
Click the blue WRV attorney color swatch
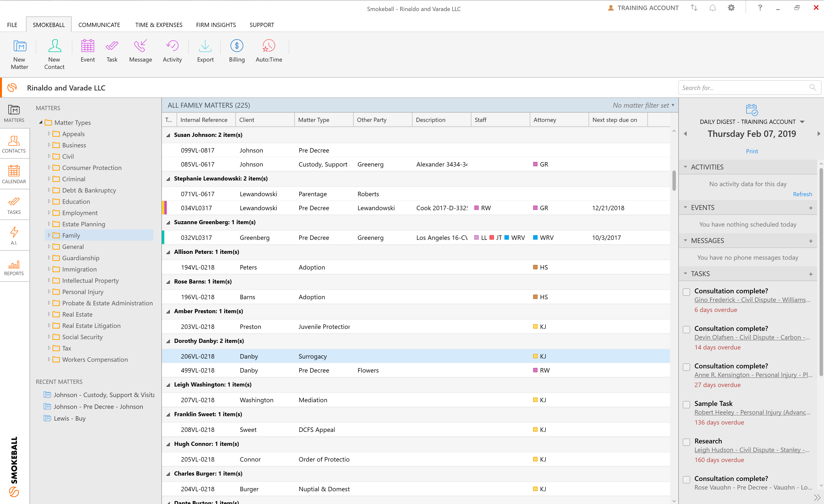pos(535,237)
